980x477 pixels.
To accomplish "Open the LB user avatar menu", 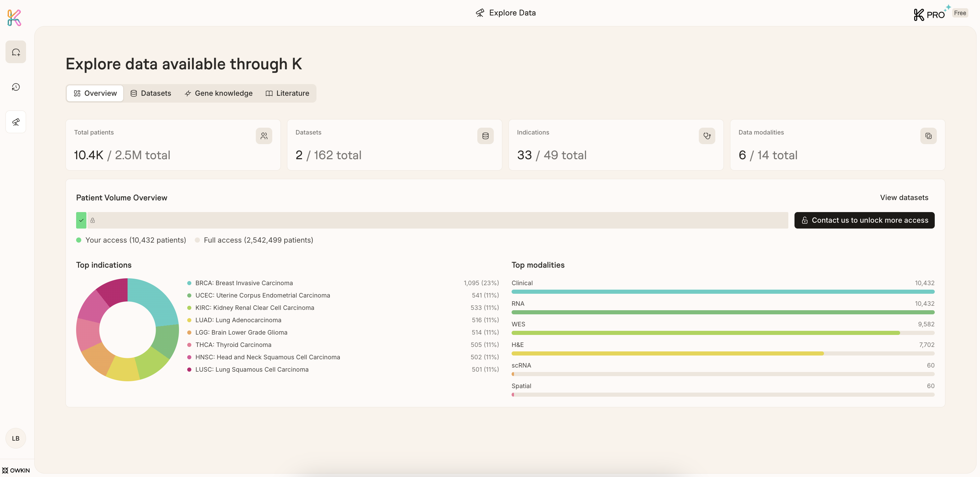I will [x=15, y=438].
